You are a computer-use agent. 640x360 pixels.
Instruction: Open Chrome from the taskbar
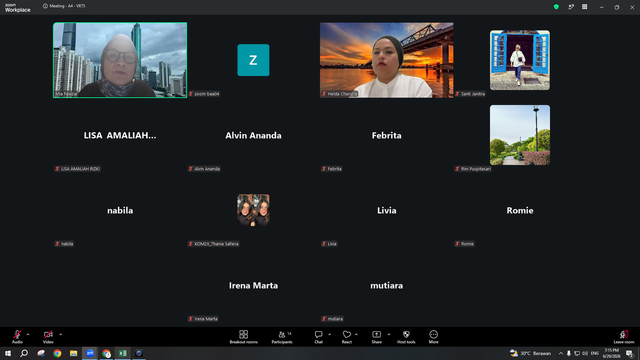57,353
